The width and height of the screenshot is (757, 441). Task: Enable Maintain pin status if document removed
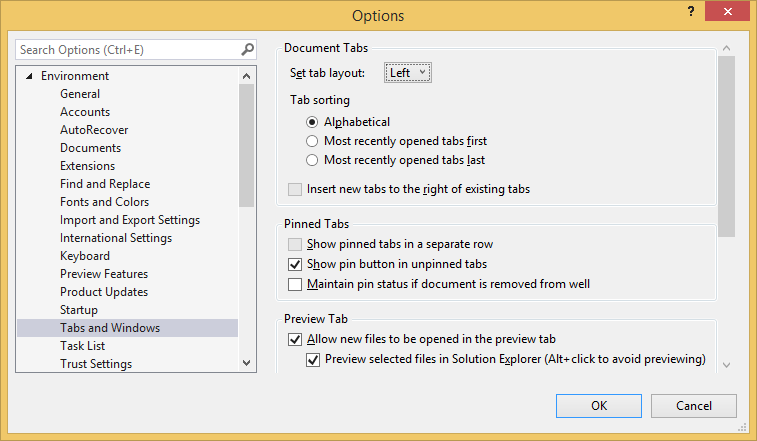[295, 284]
